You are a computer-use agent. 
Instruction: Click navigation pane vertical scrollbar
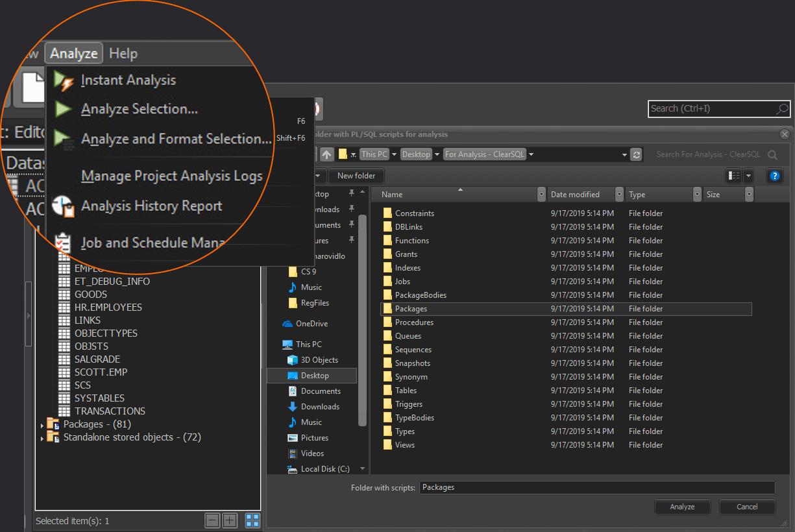(362, 320)
